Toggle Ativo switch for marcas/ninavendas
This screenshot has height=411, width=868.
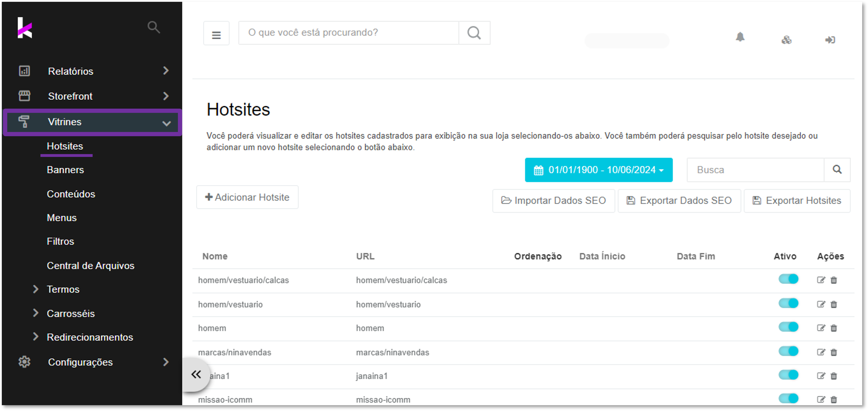click(x=789, y=351)
